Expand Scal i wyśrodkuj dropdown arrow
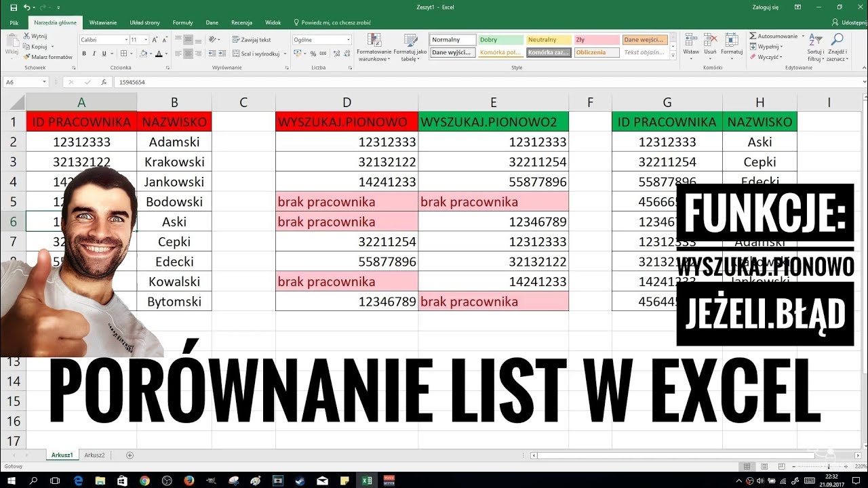The width and height of the screenshot is (868, 488). tap(285, 54)
